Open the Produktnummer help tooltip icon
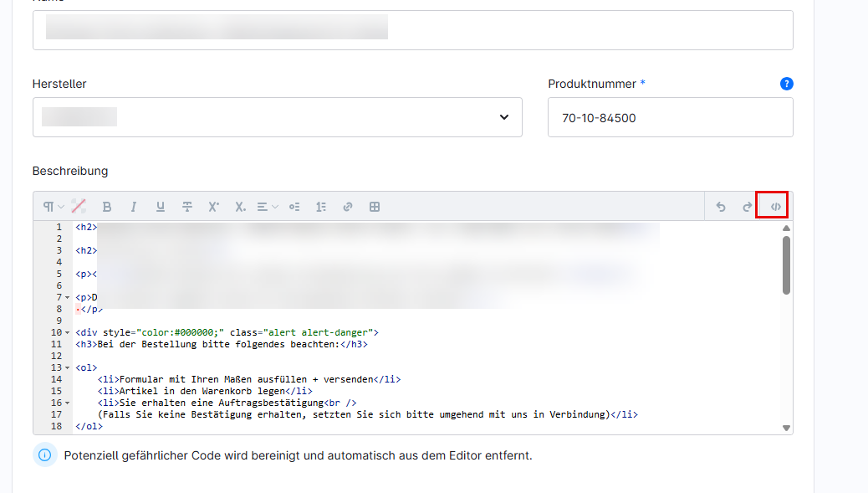This screenshot has width=868, height=493. click(786, 84)
